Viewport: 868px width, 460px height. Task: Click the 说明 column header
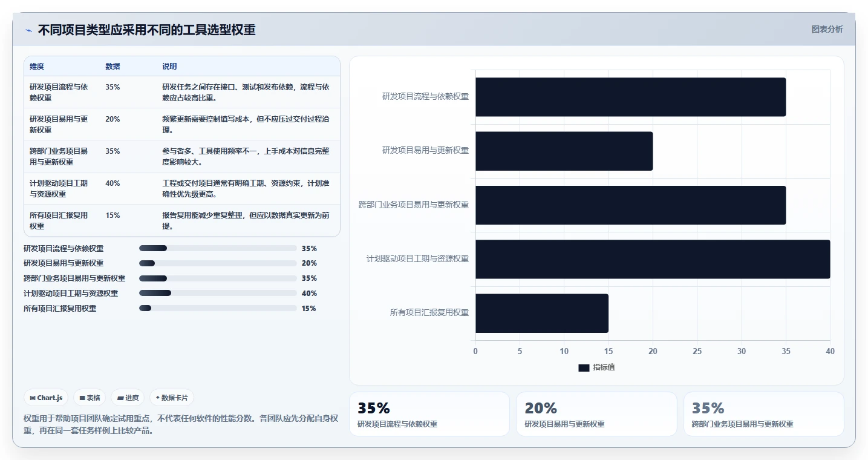[x=169, y=67]
